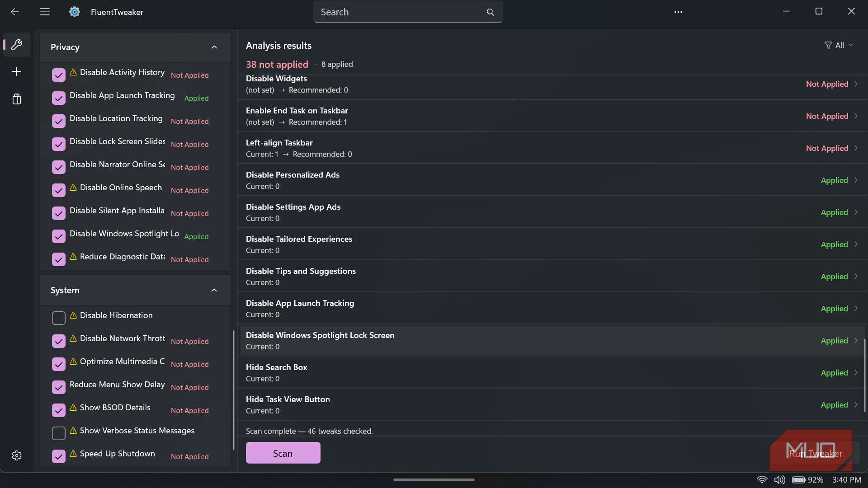The width and height of the screenshot is (868, 488).
Task: Click warning icon beside Disable Online Speech
Action: [x=73, y=188]
